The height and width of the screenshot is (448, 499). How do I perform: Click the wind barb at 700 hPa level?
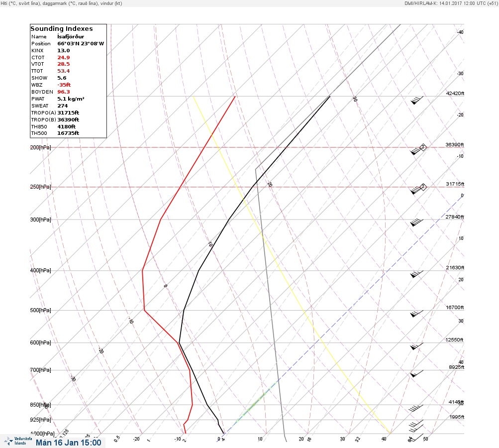[416, 373]
